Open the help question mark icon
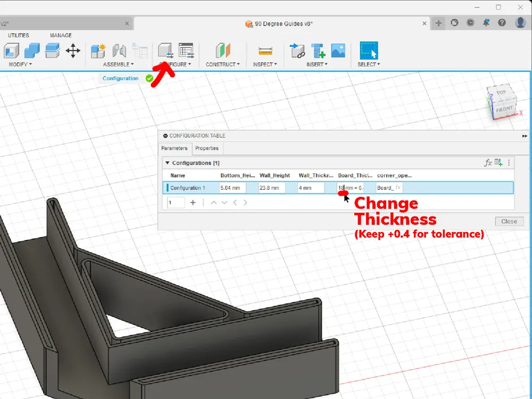The height and width of the screenshot is (399, 532). [502, 23]
